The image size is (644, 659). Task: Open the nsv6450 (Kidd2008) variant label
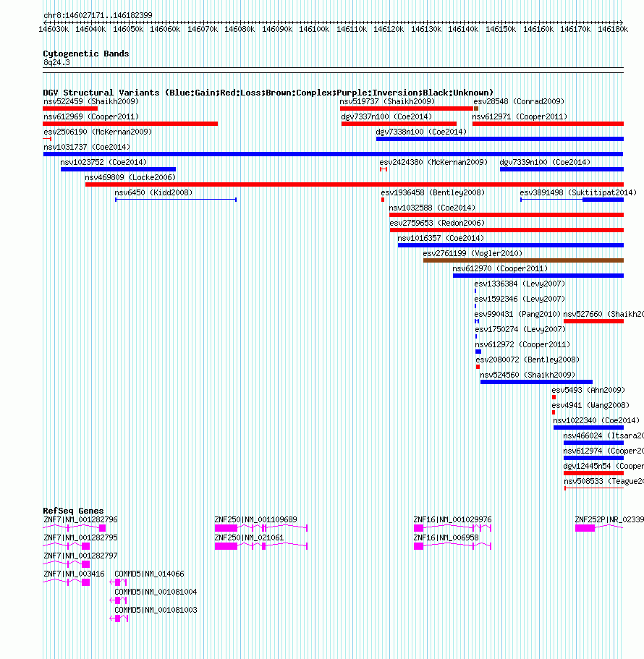(153, 192)
